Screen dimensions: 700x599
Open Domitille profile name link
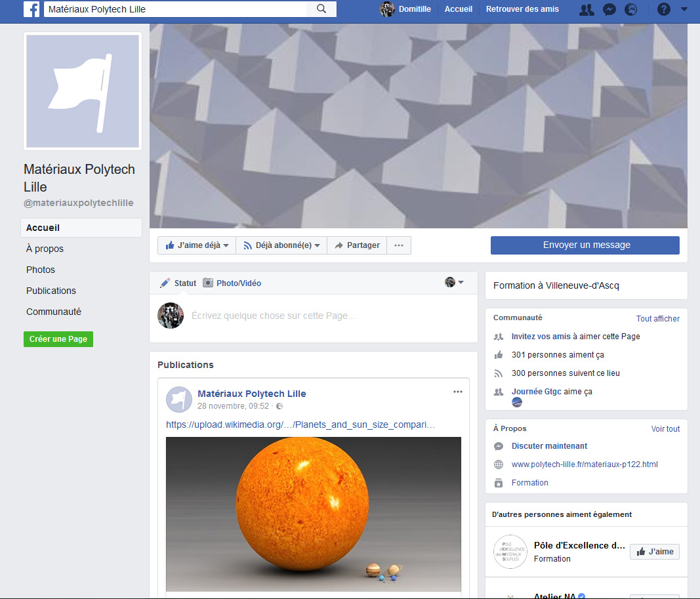[415, 9]
